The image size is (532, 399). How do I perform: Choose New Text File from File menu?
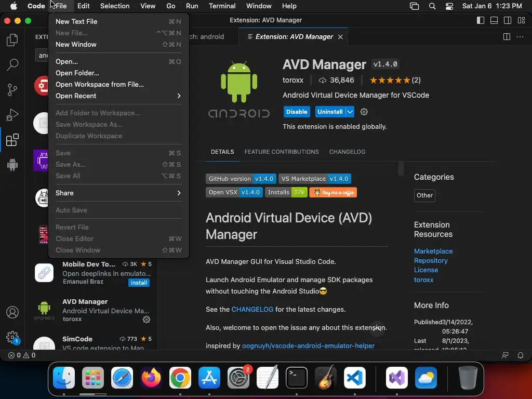(x=118, y=22)
